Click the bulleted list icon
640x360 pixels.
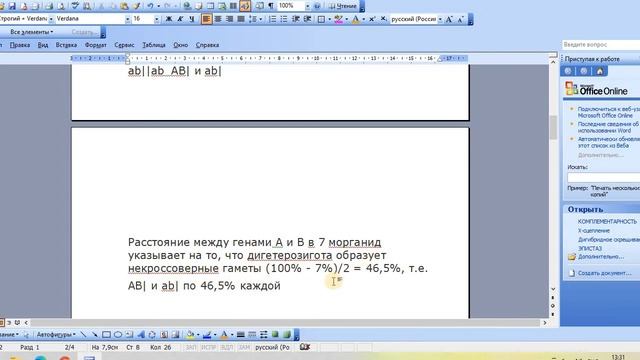click(x=284, y=19)
